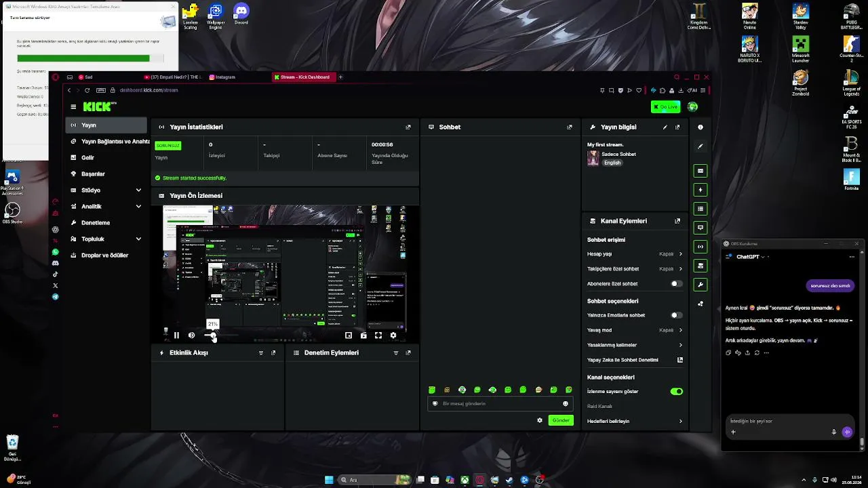Expand the Analitik sidebar section
Screen dimensions: 868x488
[x=106, y=206]
